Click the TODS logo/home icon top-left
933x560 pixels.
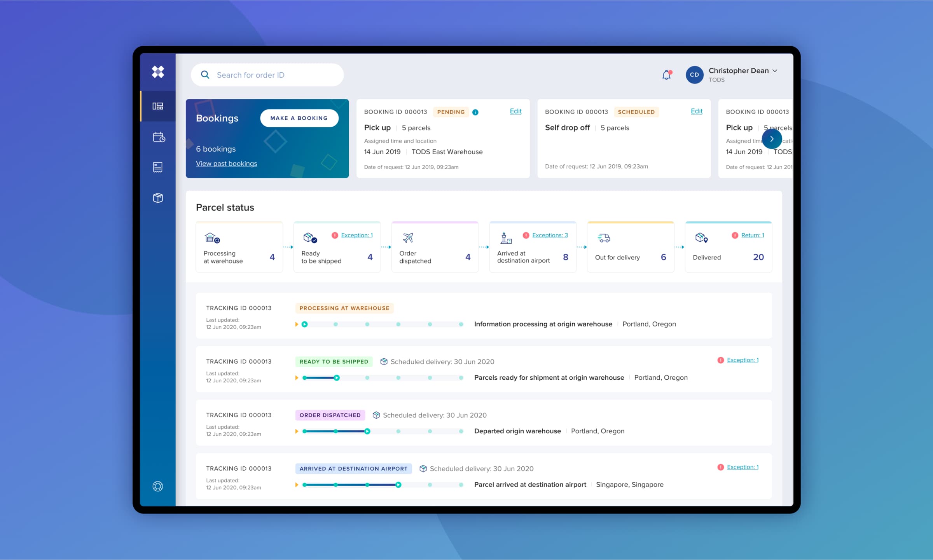[x=158, y=72]
